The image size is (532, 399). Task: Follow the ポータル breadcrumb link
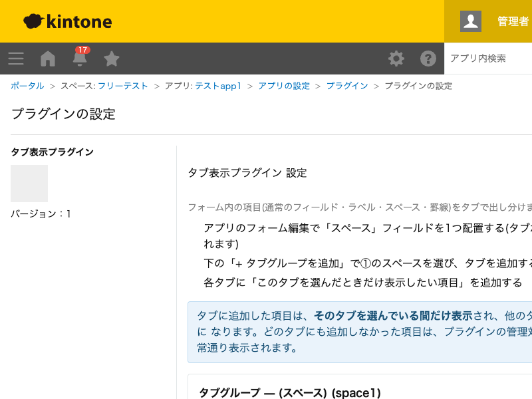click(x=27, y=86)
